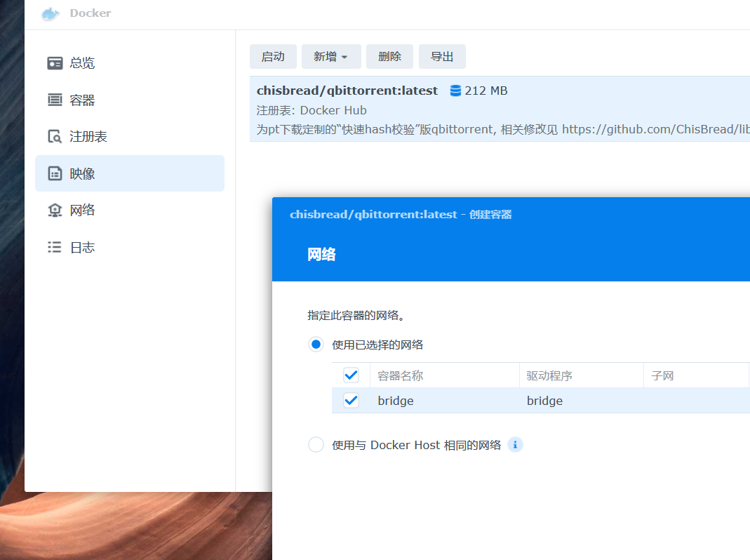Select 使用与 Docker Host 相同的网络 radio option

[316, 445]
